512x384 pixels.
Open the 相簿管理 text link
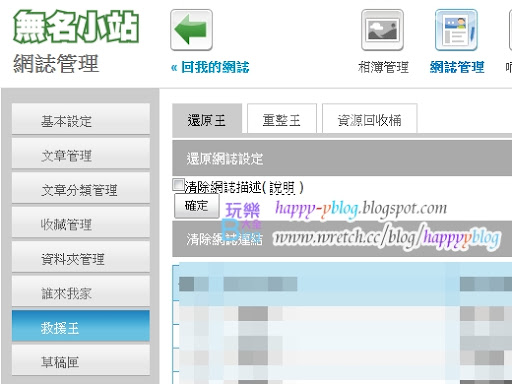[x=383, y=67]
